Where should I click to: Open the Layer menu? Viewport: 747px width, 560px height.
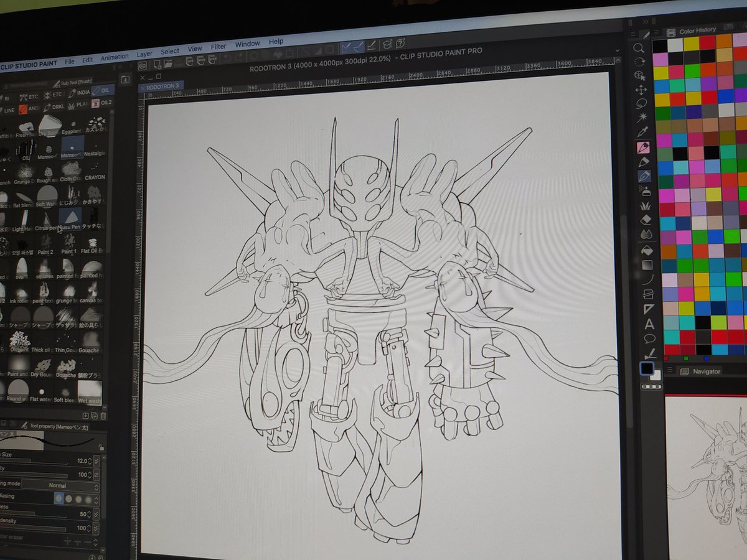(x=144, y=54)
